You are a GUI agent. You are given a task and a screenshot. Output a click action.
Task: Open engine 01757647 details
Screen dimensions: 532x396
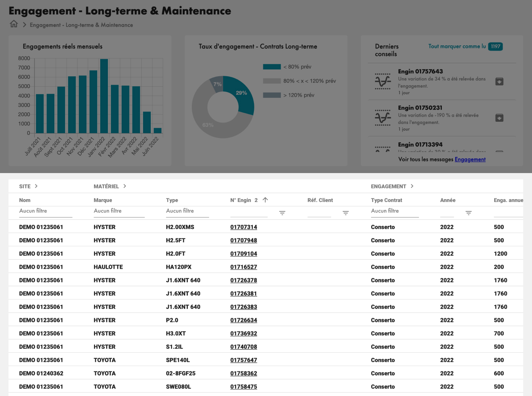[244, 360]
